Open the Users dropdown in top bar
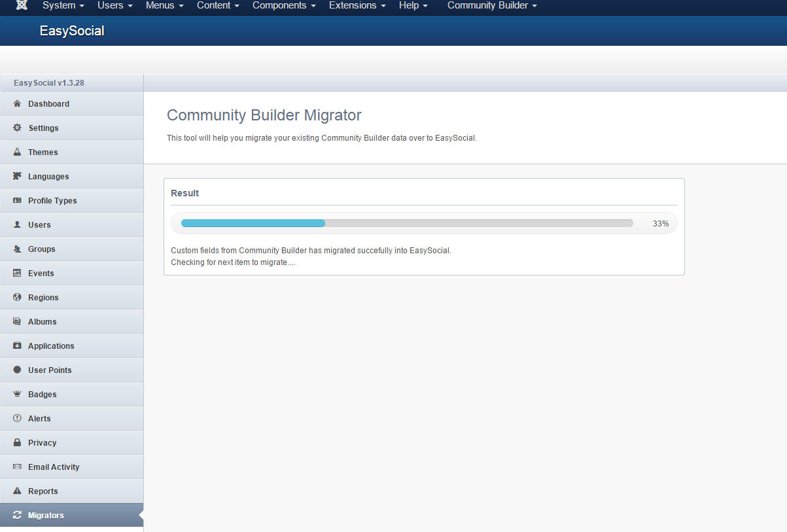787x532 pixels. point(115,5)
